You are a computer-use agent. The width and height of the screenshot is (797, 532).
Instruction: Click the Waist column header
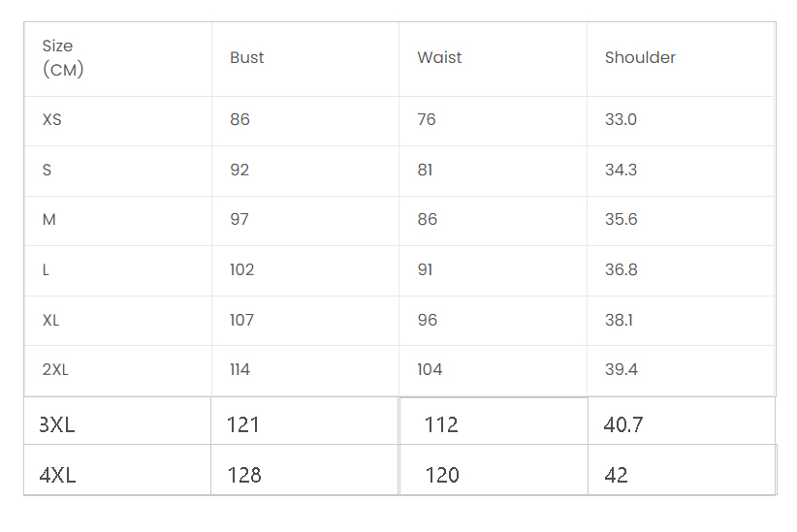pos(439,58)
